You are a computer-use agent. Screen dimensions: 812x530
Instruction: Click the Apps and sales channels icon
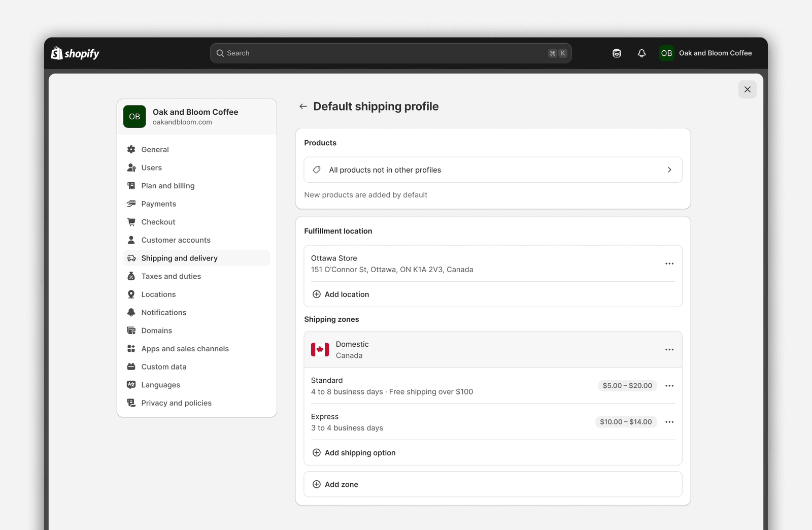pos(131,349)
